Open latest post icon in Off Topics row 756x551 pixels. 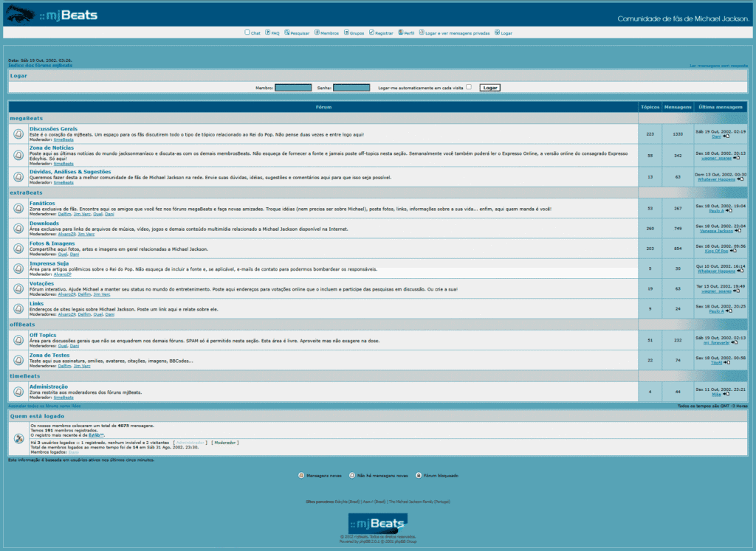(x=735, y=343)
